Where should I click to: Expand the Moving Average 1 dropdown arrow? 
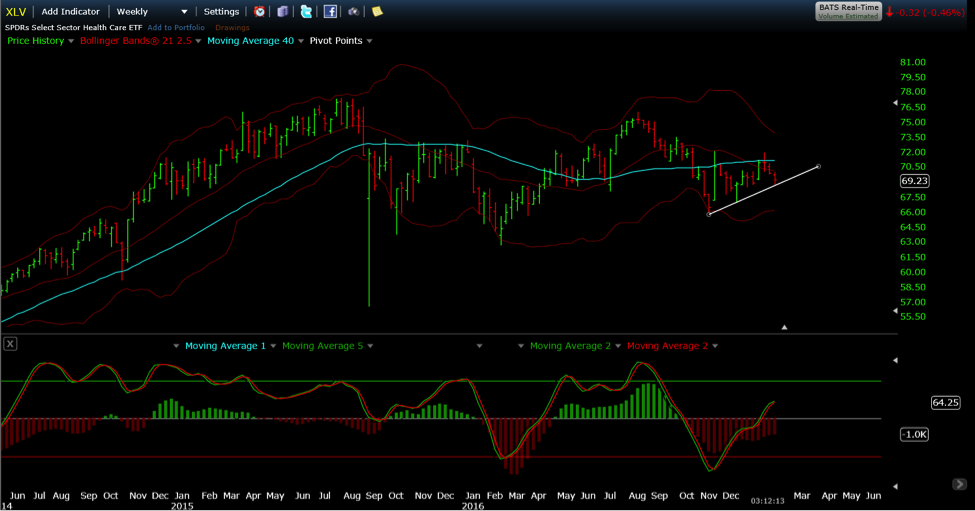pyautogui.click(x=273, y=346)
